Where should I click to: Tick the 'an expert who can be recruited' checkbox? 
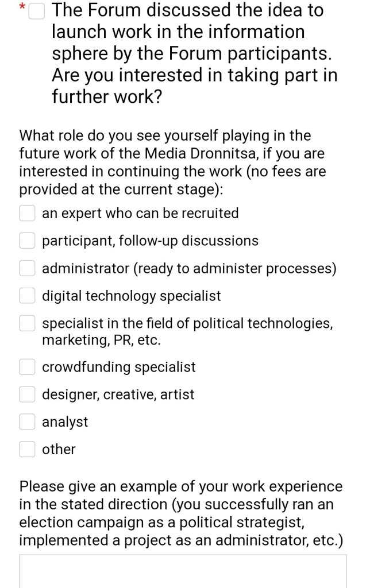tap(28, 213)
